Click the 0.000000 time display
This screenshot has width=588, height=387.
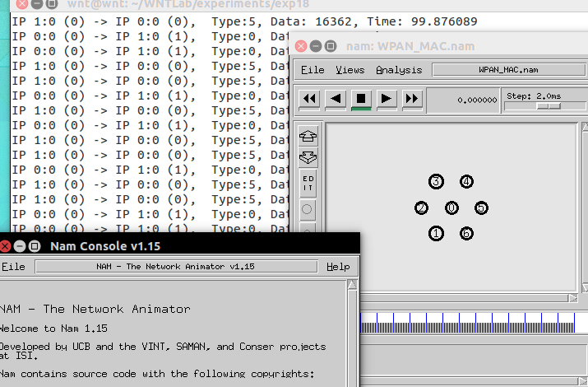pyautogui.click(x=464, y=100)
